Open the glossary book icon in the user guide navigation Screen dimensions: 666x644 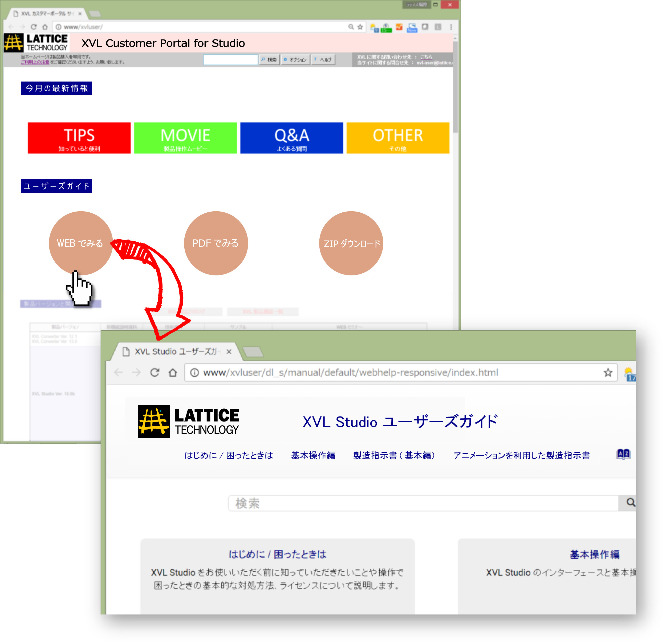point(623,454)
